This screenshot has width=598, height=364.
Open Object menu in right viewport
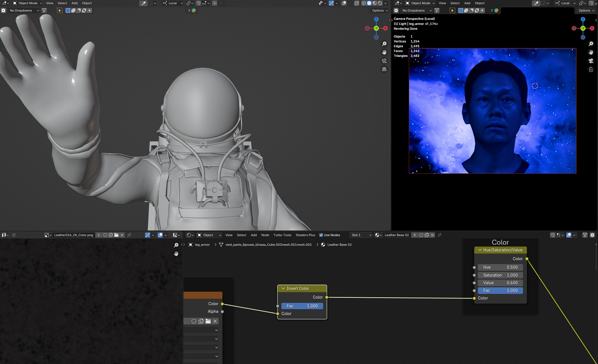coord(479,3)
